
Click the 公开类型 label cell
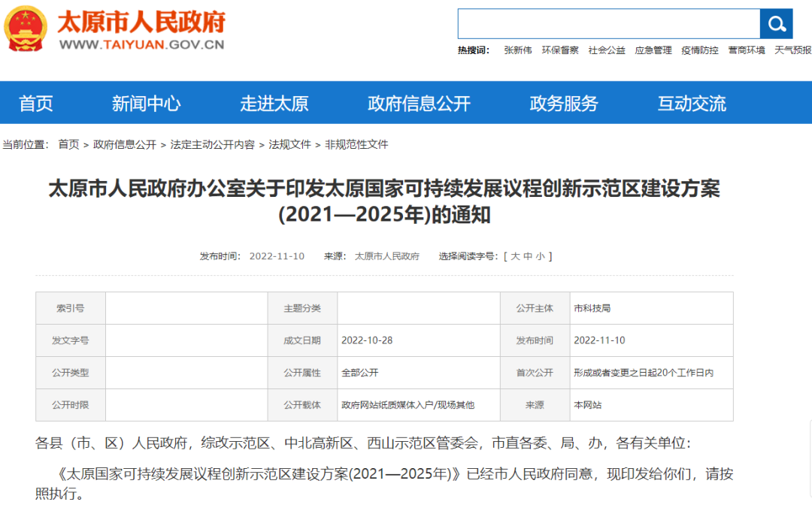[x=71, y=373]
